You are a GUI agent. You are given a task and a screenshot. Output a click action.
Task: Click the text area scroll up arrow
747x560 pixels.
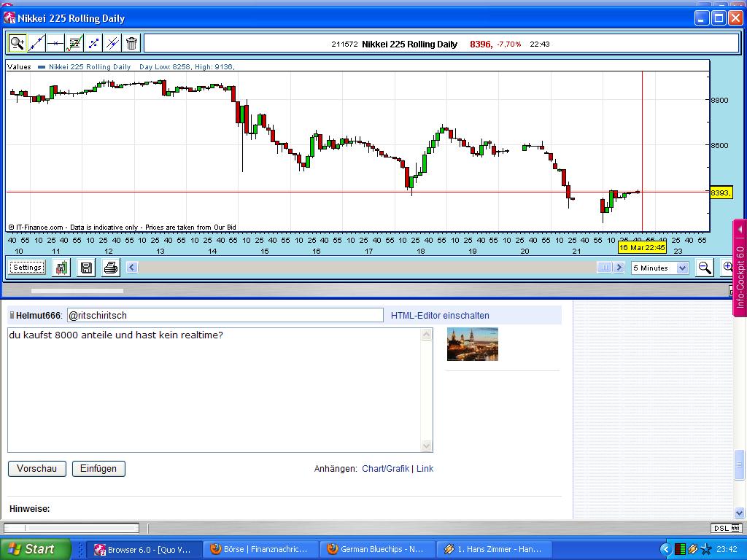pos(426,335)
